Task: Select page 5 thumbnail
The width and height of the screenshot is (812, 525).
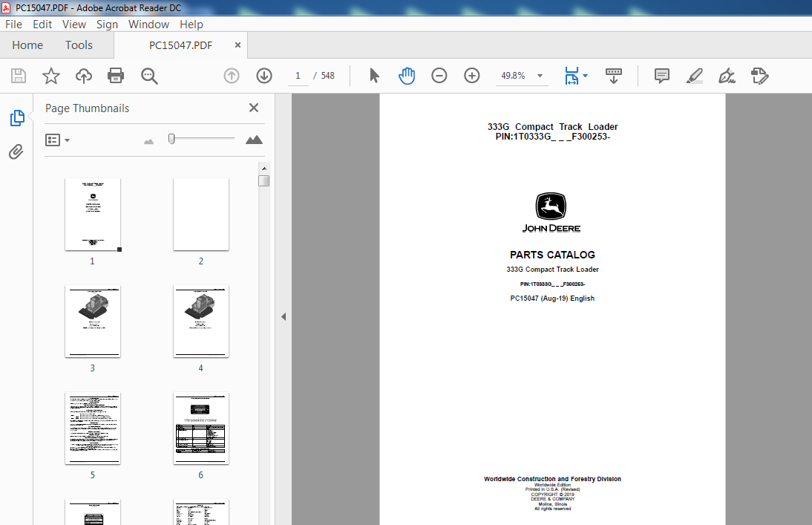Action: click(x=93, y=428)
